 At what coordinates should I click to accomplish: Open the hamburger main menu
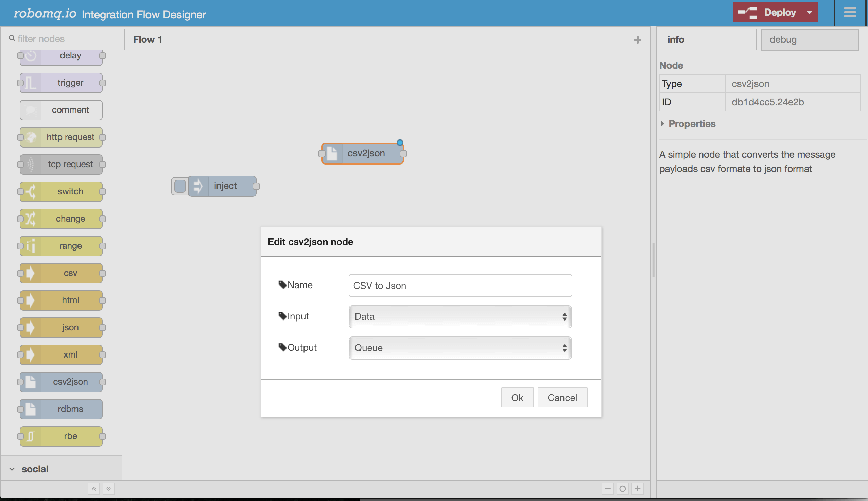850,12
